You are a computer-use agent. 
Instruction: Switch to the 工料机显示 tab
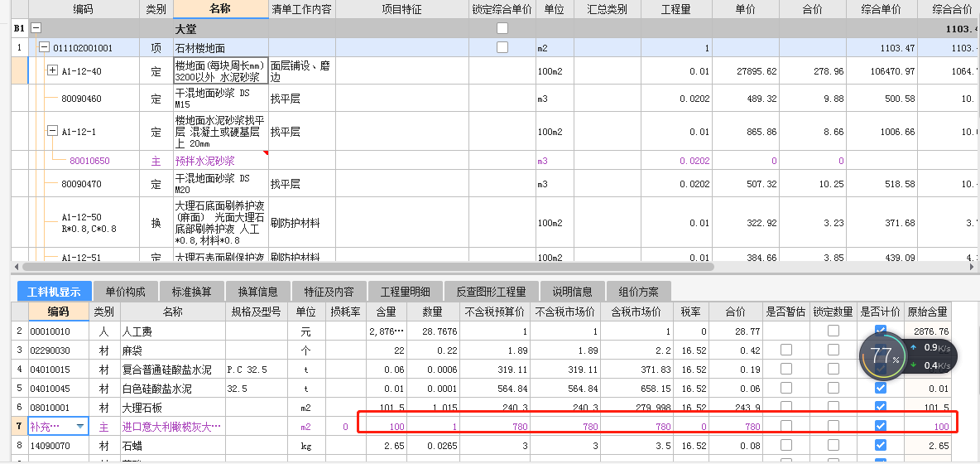pyautogui.click(x=54, y=292)
